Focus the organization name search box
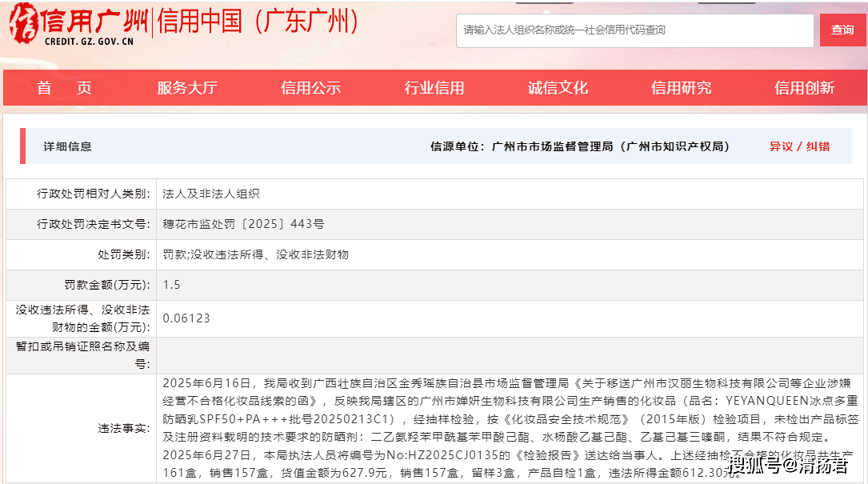 click(x=634, y=30)
